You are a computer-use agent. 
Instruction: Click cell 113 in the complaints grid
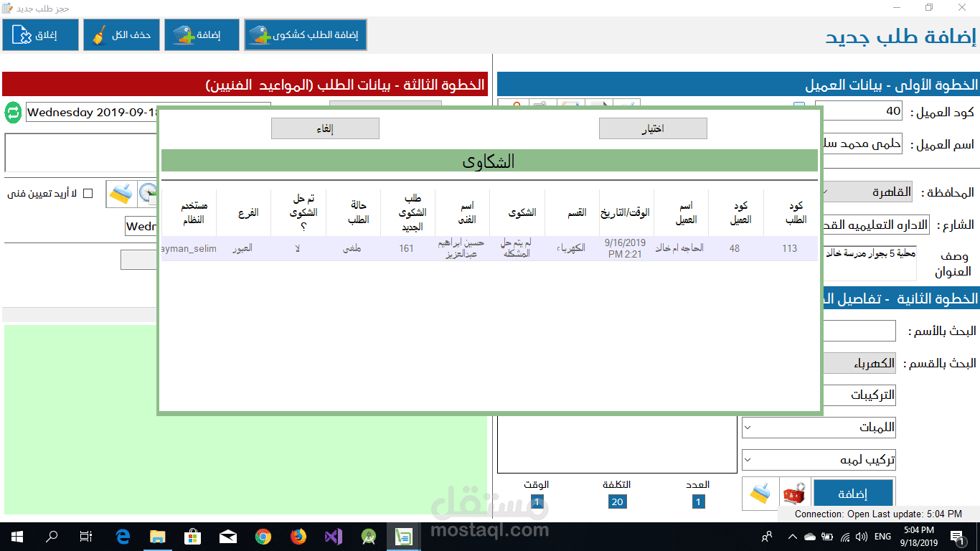(790, 248)
